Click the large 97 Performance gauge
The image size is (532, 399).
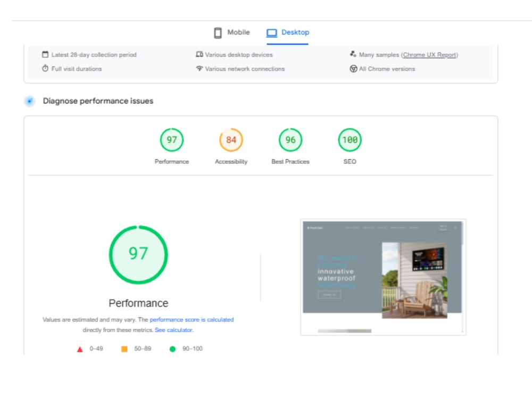[138, 254]
